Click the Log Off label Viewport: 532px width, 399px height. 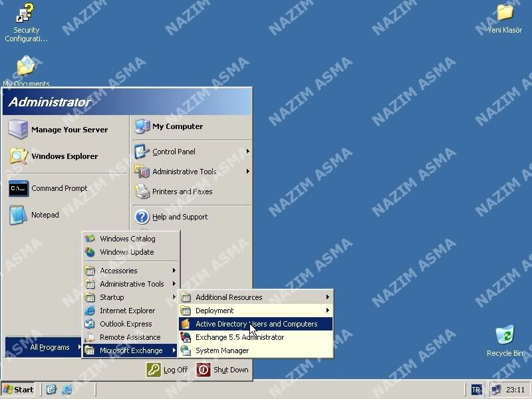pos(176,370)
